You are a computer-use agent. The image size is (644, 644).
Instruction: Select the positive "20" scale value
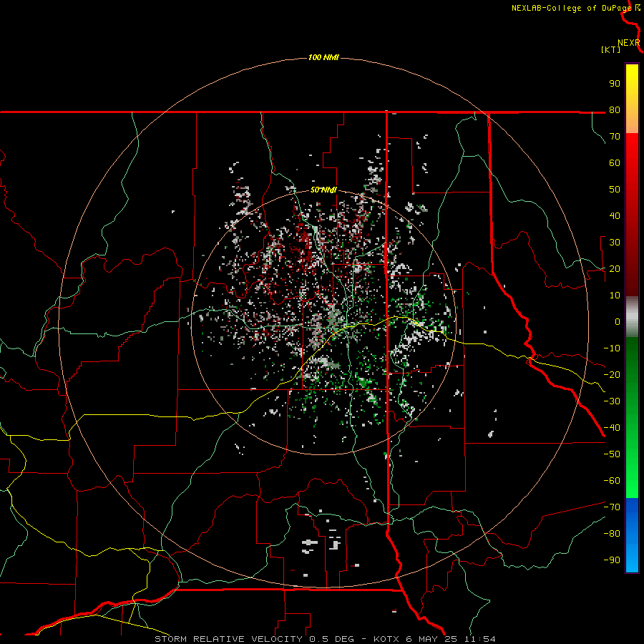[x=615, y=268]
